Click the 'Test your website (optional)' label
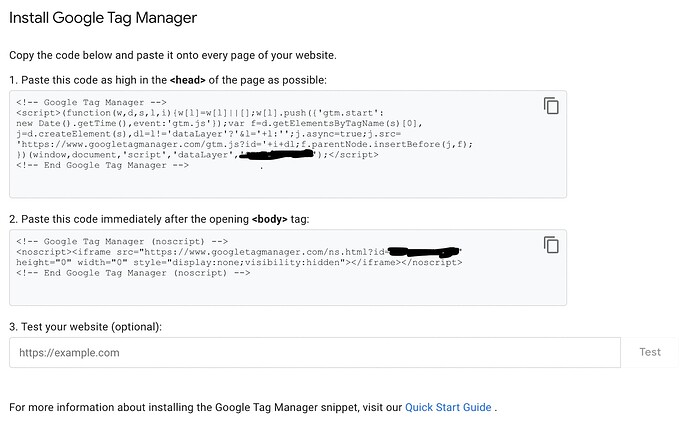690x425 pixels. click(x=85, y=327)
